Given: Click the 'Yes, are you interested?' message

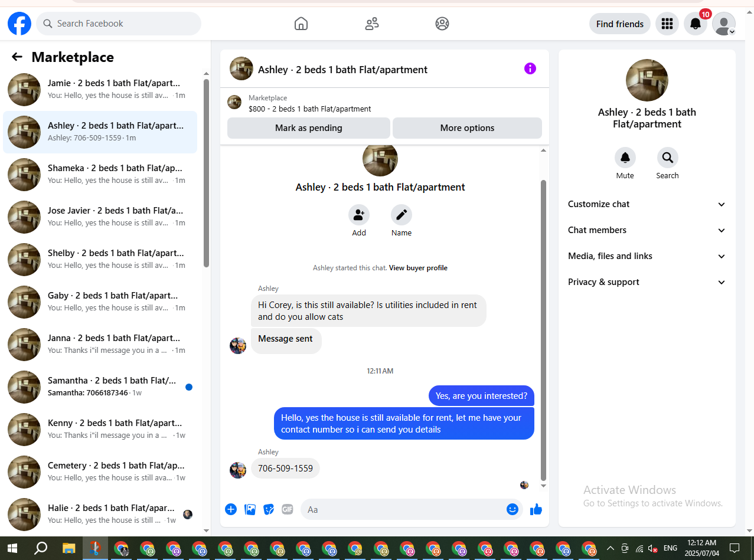Looking at the screenshot, I should 481,396.
